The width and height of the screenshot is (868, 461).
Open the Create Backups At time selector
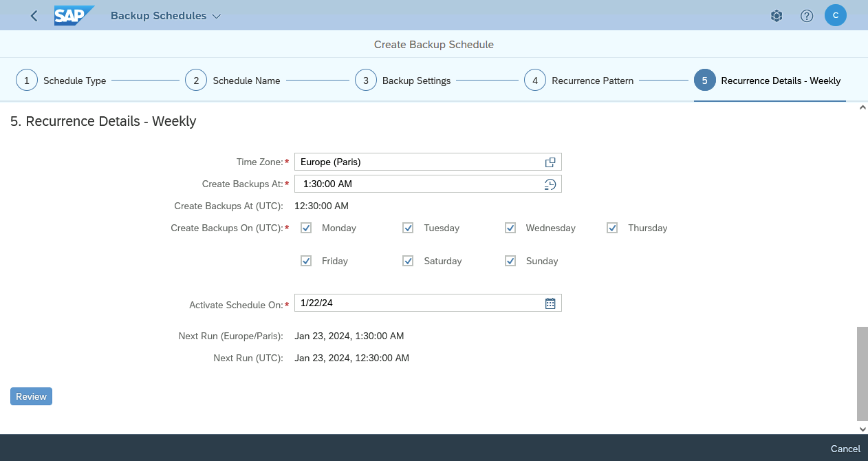[413, 184]
